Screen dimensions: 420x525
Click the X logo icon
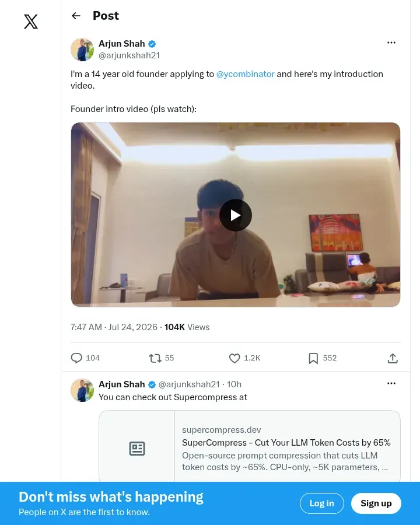tap(31, 22)
